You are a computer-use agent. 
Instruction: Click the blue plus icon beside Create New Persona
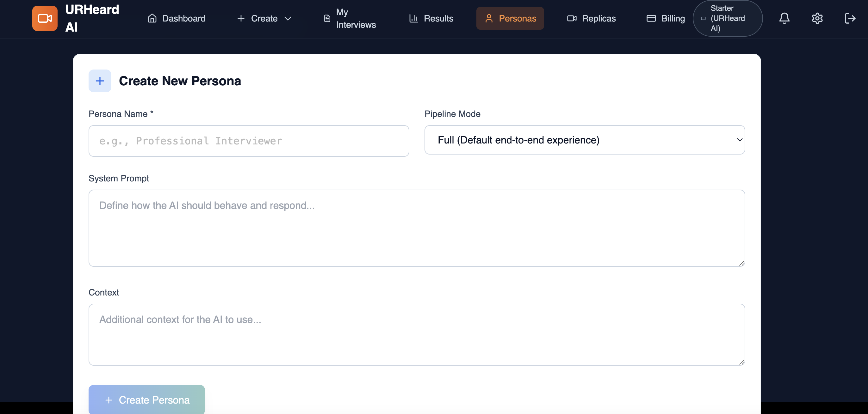click(x=100, y=81)
